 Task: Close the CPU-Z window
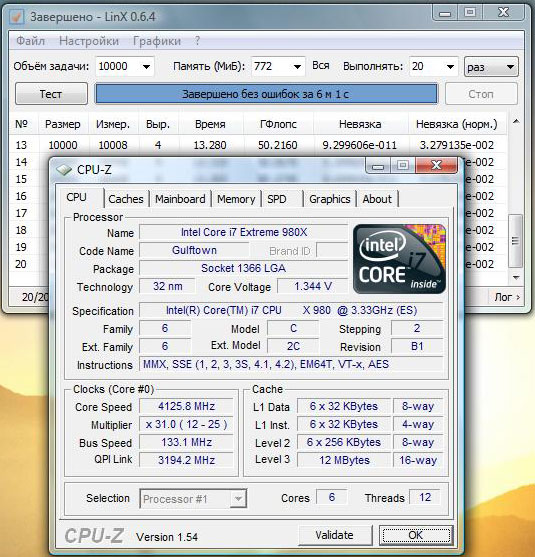coord(436,165)
